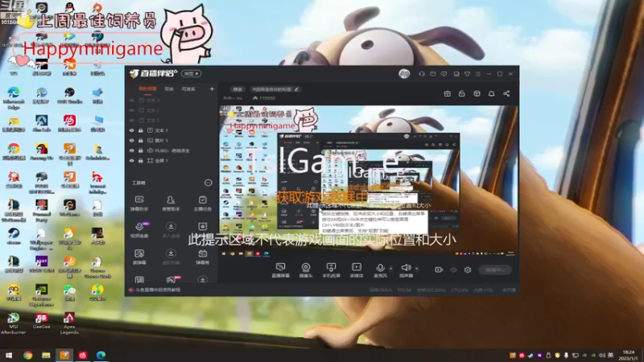The width and height of the screenshot is (644, 362).
Task: Hide the 图片 1 source layer
Action: click(x=131, y=140)
